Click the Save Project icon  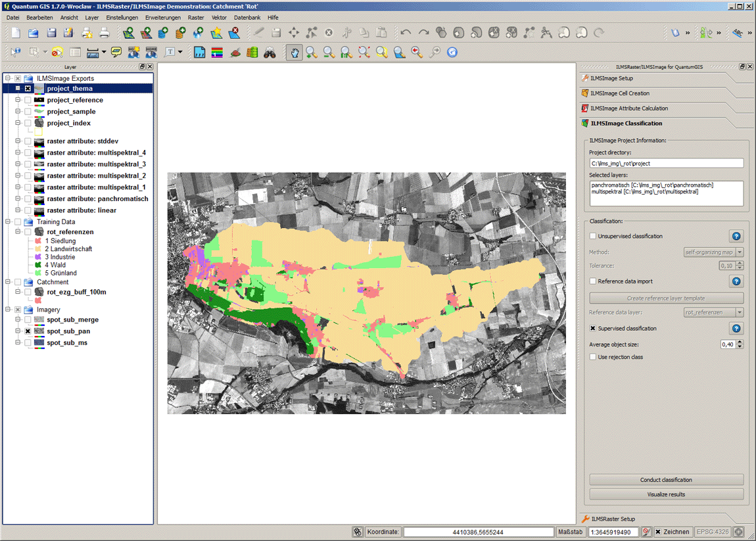51,33
